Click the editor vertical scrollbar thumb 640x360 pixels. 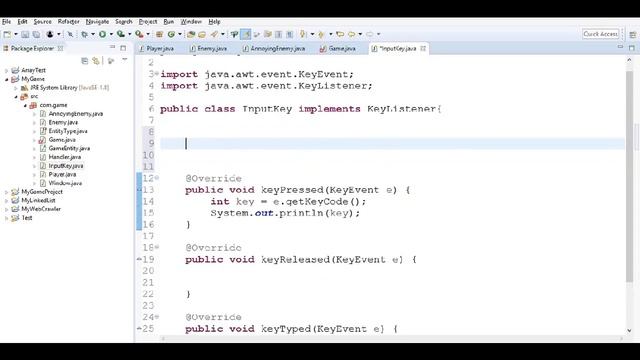click(629, 176)
